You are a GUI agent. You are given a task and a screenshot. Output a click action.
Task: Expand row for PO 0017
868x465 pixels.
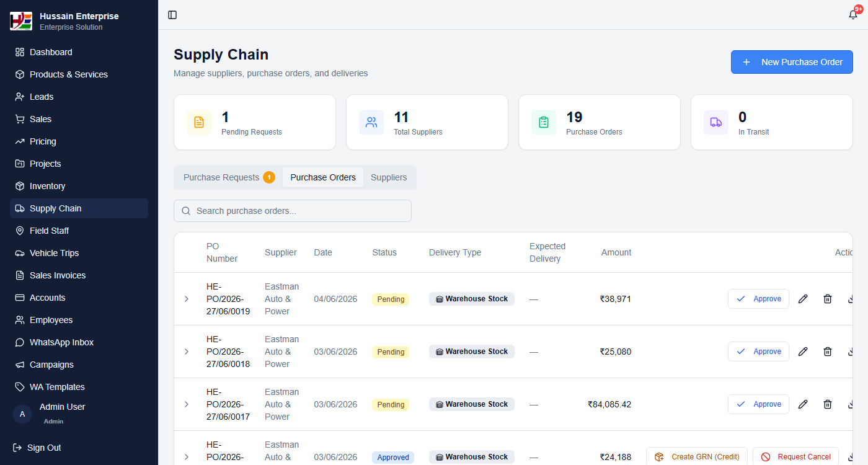point(187,404)
